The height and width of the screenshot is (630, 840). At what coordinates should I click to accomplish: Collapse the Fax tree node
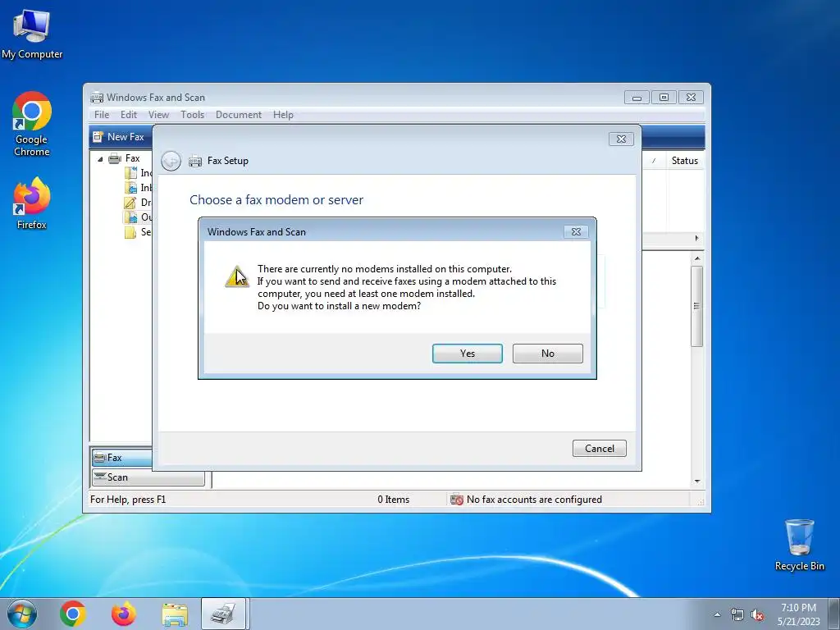100,158
